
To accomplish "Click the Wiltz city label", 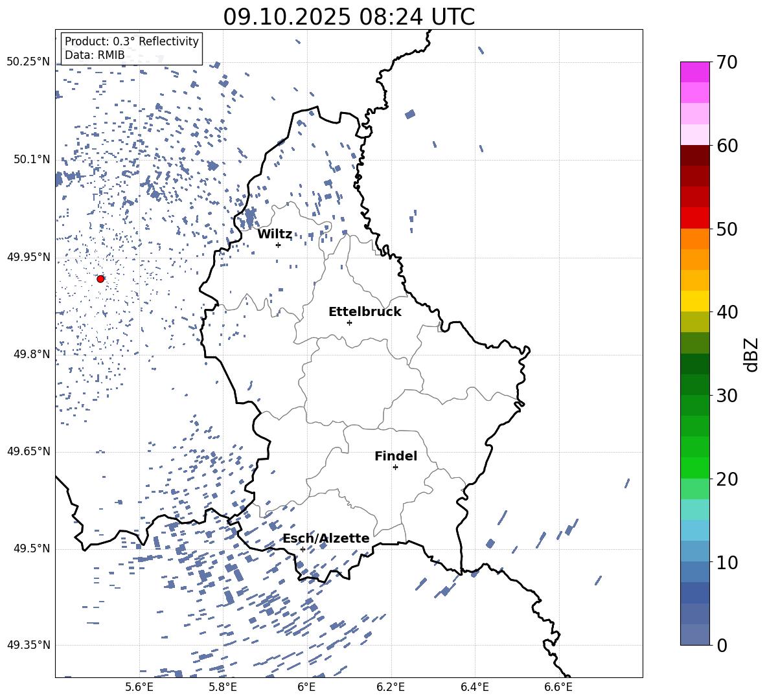I will [275, 234].
